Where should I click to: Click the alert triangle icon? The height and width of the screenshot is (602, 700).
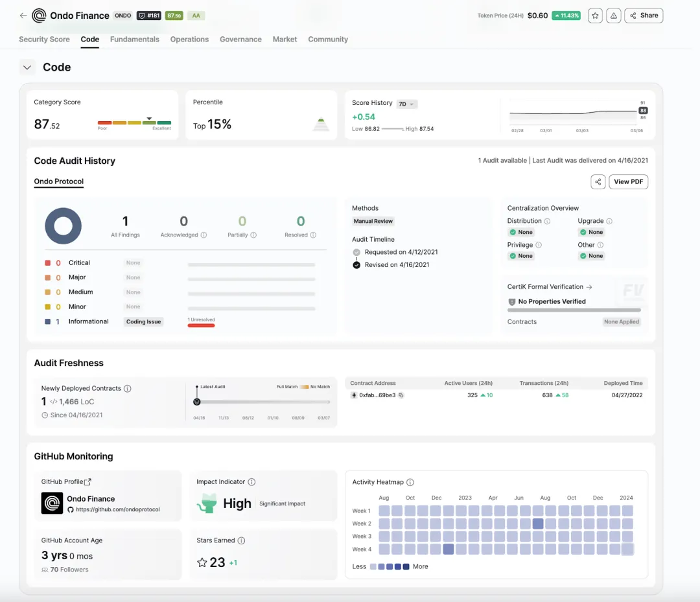pyautogui.click(x=613, y=16)
